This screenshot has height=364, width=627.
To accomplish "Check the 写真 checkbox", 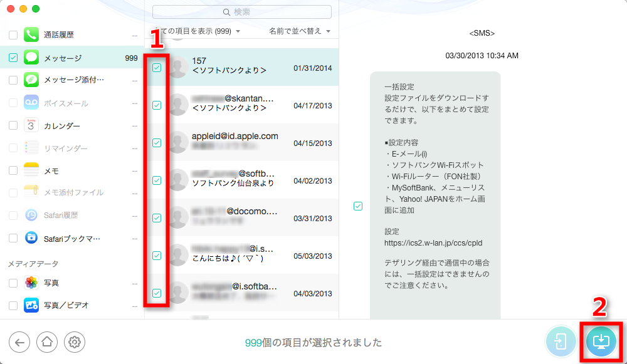I will 13,283.
